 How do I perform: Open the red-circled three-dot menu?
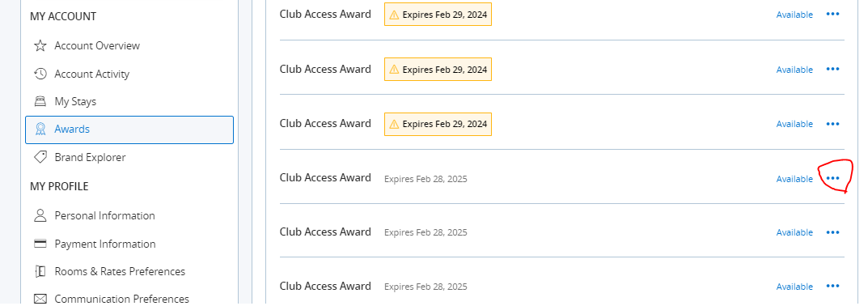(832, 178)
